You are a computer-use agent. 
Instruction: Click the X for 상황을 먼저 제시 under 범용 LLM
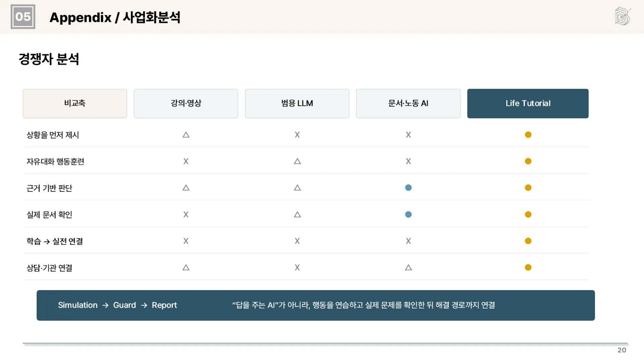pos(297,135)
